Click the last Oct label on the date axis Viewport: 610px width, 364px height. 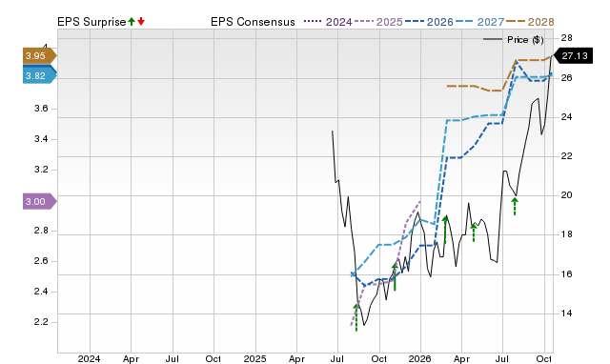tap(544, 358)
